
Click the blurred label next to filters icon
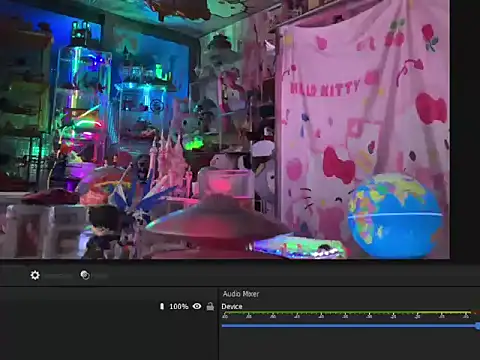100,276
